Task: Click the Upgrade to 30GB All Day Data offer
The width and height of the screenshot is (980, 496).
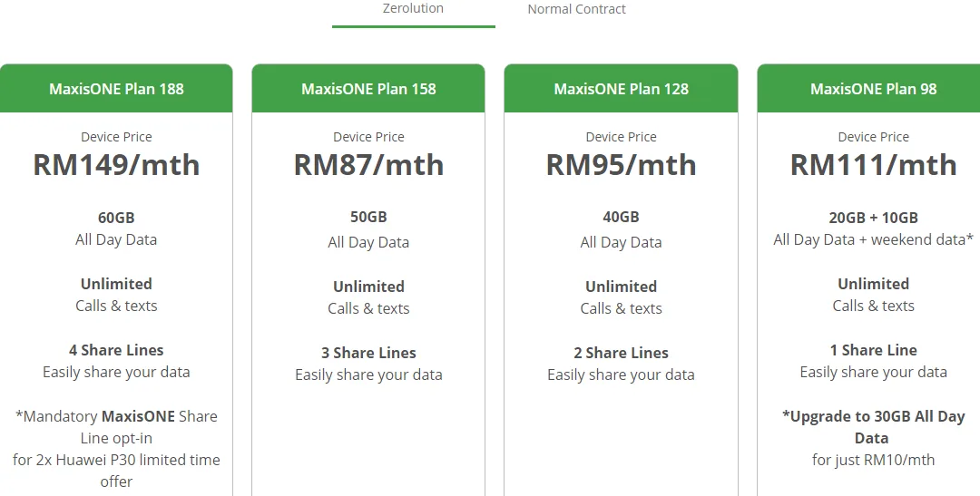Action: 873,426
